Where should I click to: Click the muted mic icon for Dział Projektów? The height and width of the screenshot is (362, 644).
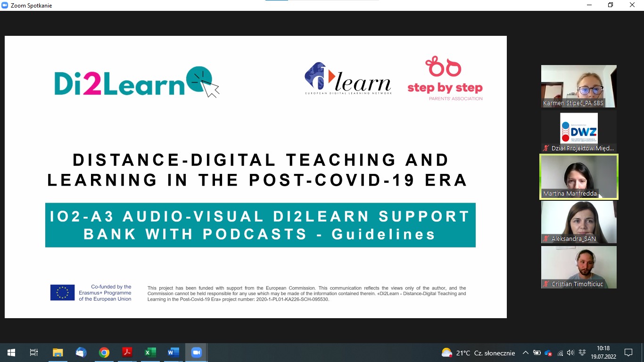pos(546,148)
